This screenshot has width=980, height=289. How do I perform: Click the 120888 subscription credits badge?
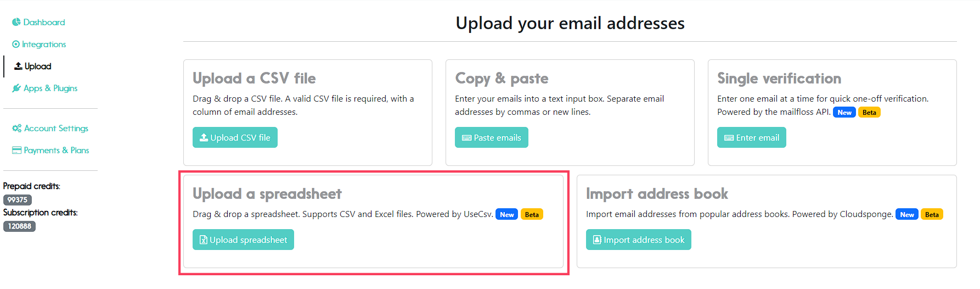(x=19, y=226)
